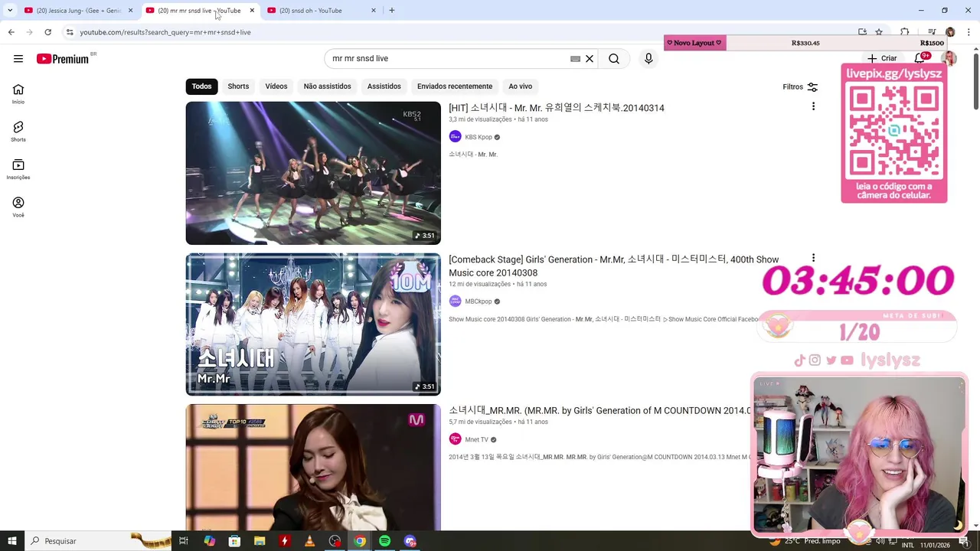Select the Shorts filter chip
This screenshot has height=551, width=980.
tap(238, 86)
